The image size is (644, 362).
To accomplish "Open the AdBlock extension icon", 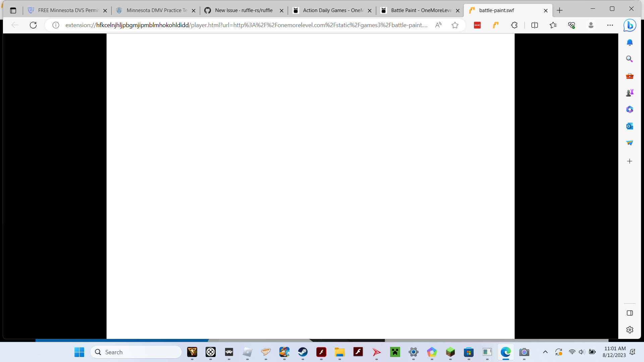I will click(477, 25).
